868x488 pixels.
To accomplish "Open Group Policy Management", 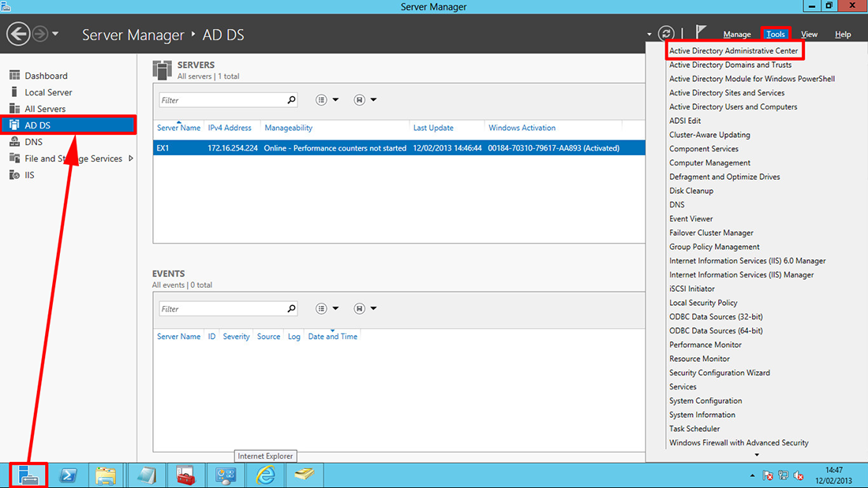I will 714,247.
